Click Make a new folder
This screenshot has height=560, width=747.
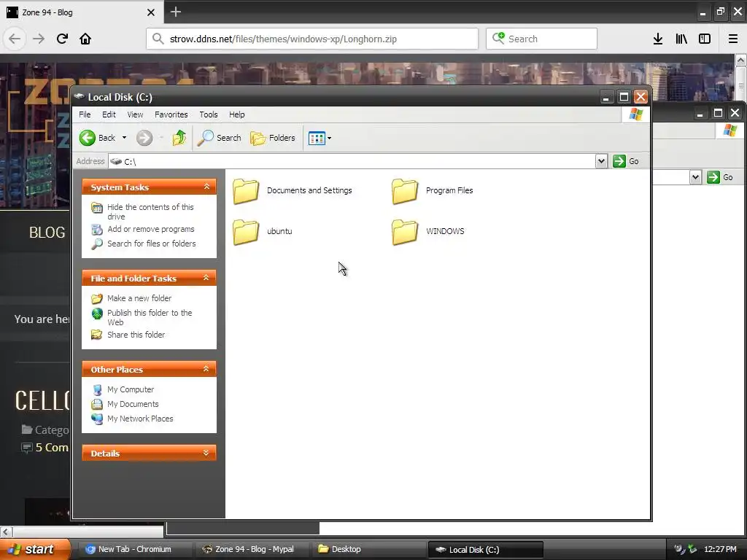tap(139, 298)
